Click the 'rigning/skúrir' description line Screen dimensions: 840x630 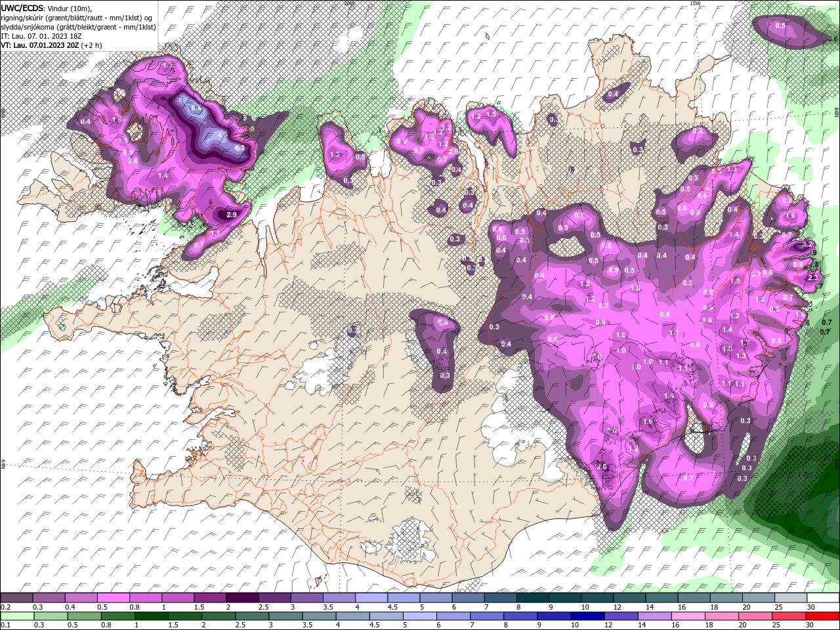pyautogui.click(x=77, y=18)
